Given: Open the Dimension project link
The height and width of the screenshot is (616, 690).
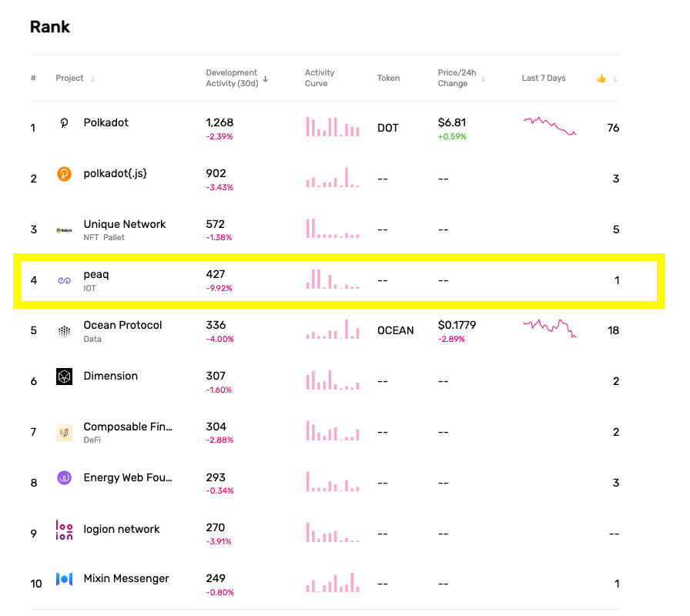Looking at the screenshot, I should coord(111,377).
